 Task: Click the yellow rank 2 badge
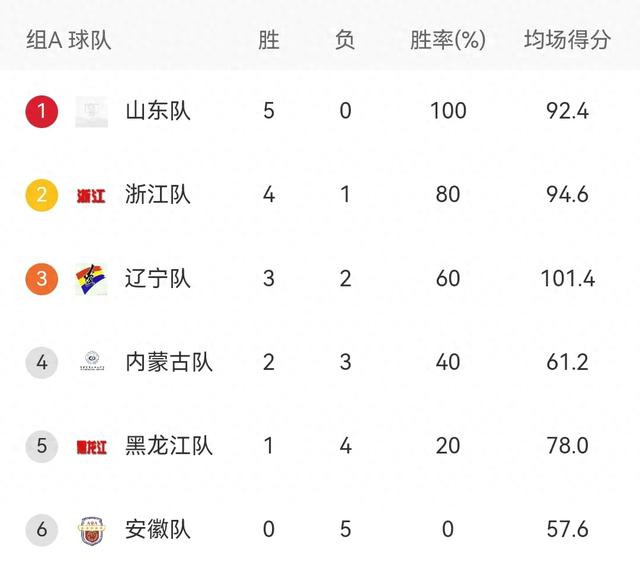pyautogui.click(x=42, y=195)
